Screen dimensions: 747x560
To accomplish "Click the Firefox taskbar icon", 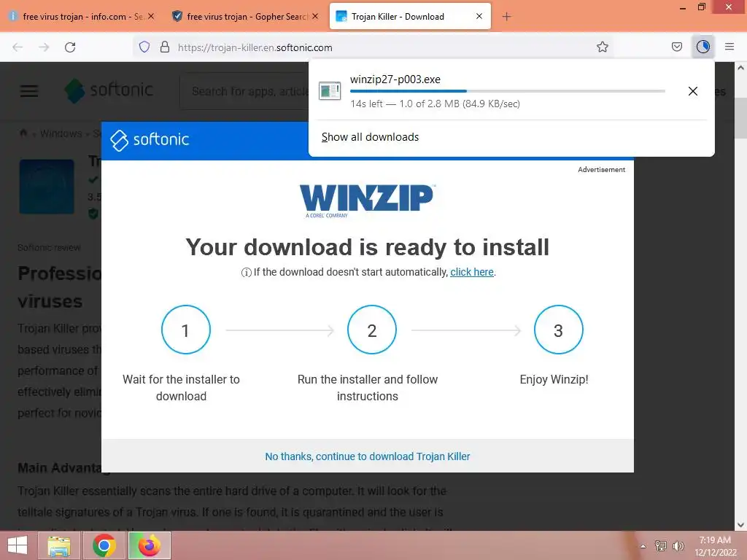I will click(149, 545).
